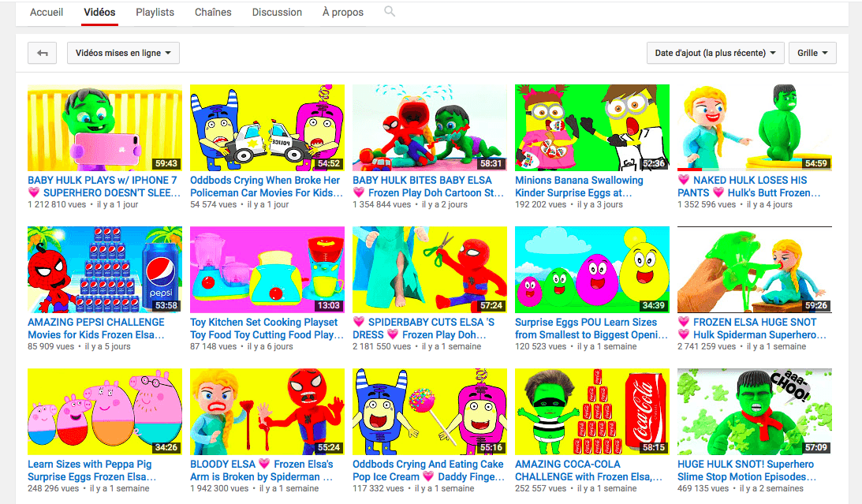Open Minions Kinder Surprise Eggs thumbnail
This screenshot has height=504, width=862.
[x=592, y=128]
